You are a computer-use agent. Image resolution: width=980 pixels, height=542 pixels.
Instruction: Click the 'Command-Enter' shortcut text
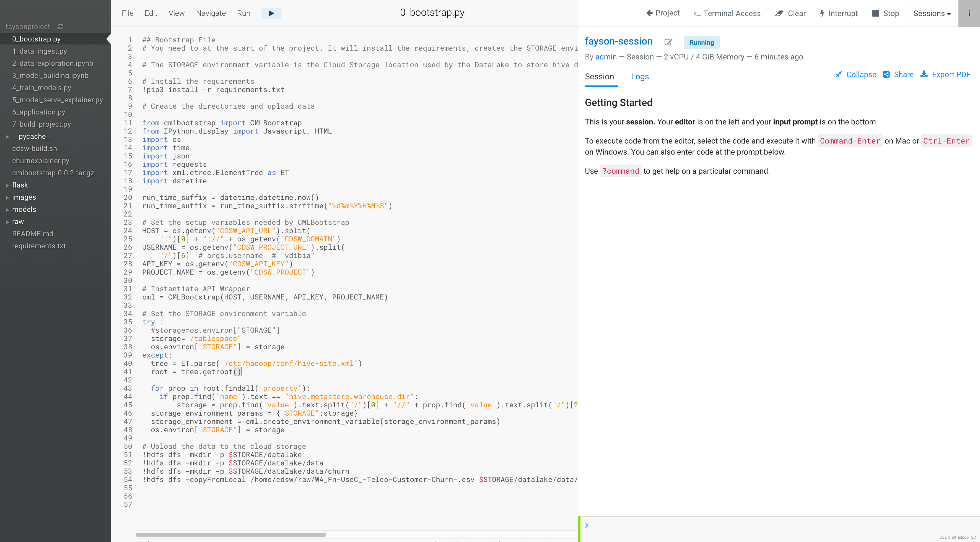point(850,141)
